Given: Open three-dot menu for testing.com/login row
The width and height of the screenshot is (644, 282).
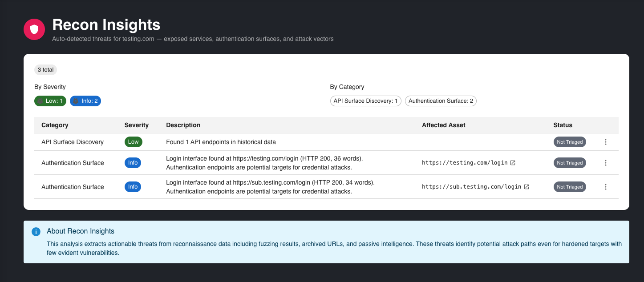Looking at the screenshot, I should [x=605, y=163].
